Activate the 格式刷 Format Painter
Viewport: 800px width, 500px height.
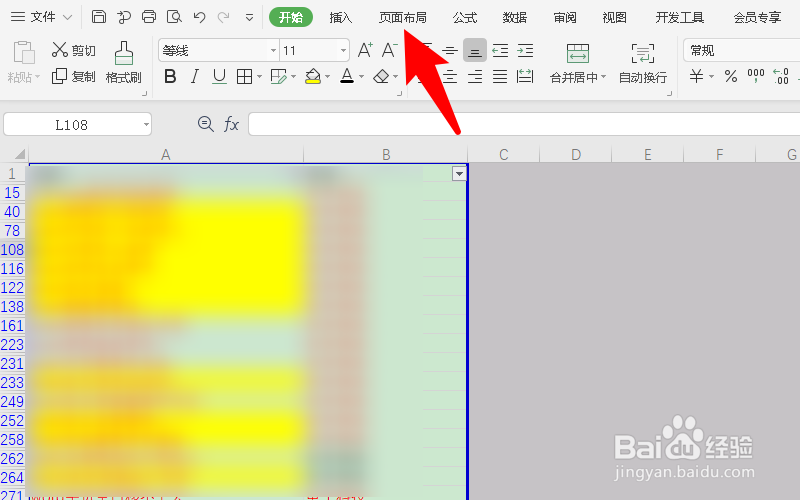click(123, 63)
